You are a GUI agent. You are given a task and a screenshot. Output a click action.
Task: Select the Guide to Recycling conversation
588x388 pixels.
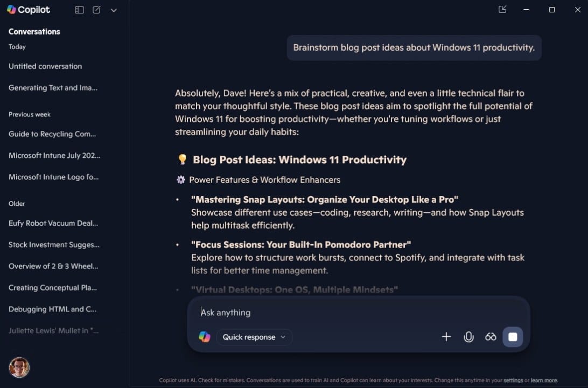click(52, 134)
